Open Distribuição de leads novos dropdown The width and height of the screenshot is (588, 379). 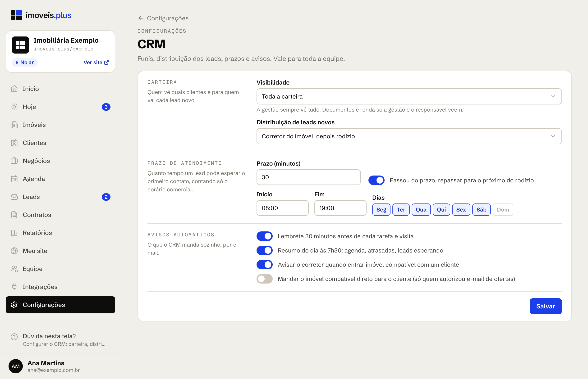pyautogui.click(x=409, y=136)
